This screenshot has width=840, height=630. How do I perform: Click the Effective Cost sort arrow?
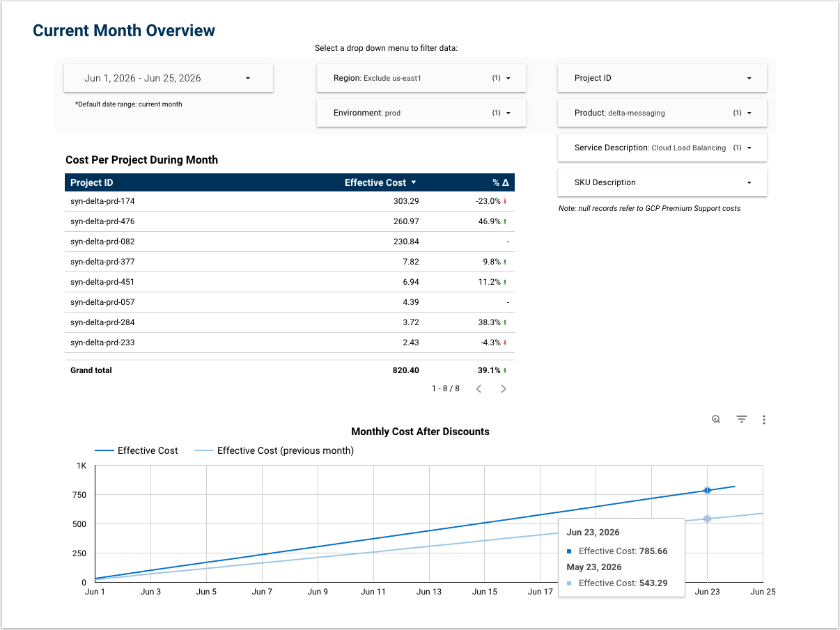(413, 182)
